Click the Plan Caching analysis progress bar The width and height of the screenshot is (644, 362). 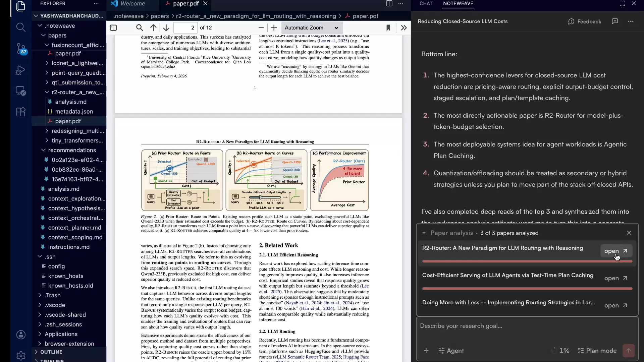tap(527, 289)
